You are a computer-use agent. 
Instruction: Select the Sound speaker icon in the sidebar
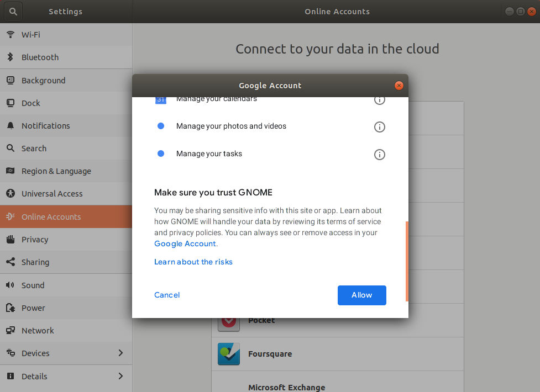click(10, 285)
